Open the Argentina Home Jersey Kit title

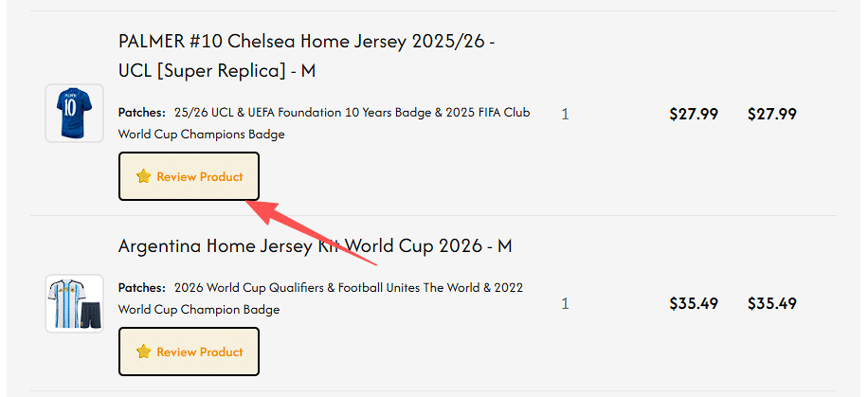(x=315, y=246)
